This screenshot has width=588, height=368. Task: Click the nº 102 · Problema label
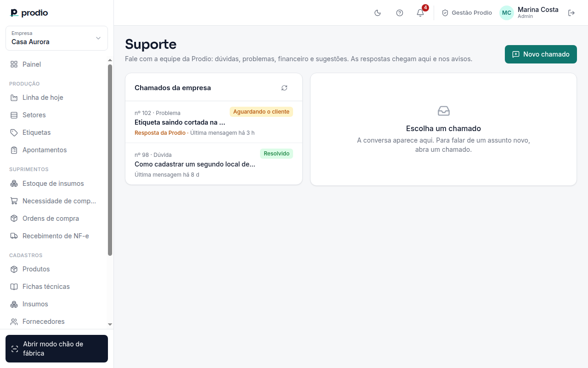tap(158, 113)
